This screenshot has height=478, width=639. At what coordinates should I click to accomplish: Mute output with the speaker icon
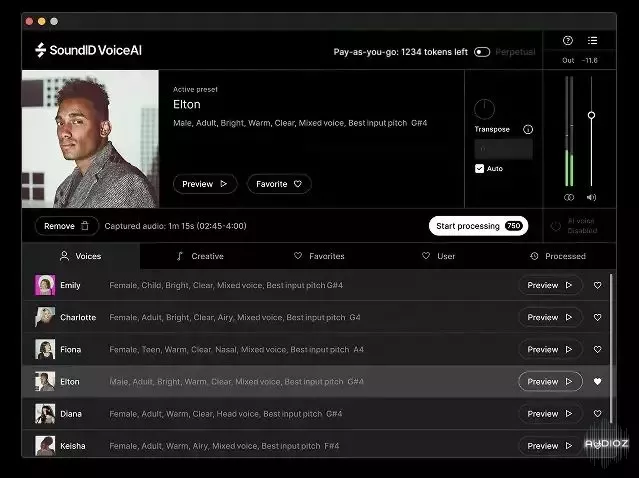[x=591, y=197]
